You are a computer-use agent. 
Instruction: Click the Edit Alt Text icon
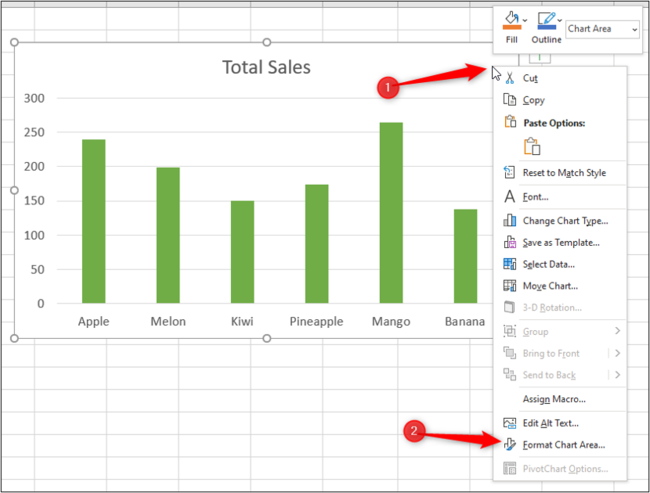click(x=509, y=423)
